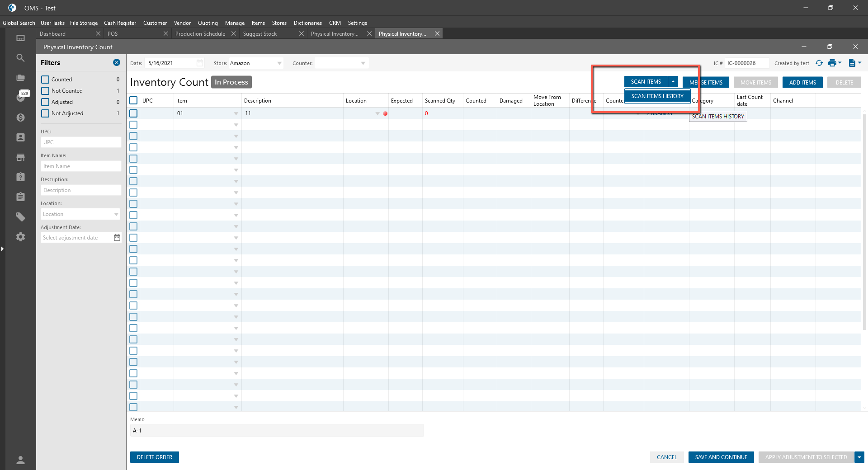Check the row checkbox for item 01

[133, 113]
